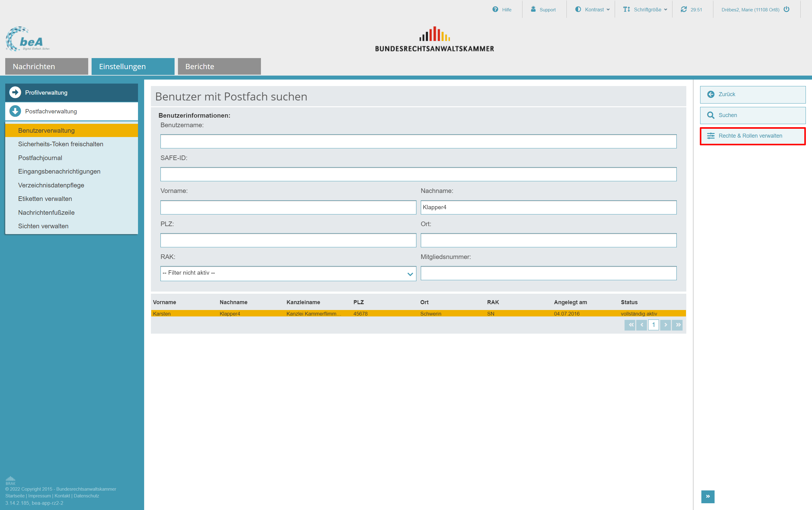Collapse the Postfachverwaltung section

15,111
